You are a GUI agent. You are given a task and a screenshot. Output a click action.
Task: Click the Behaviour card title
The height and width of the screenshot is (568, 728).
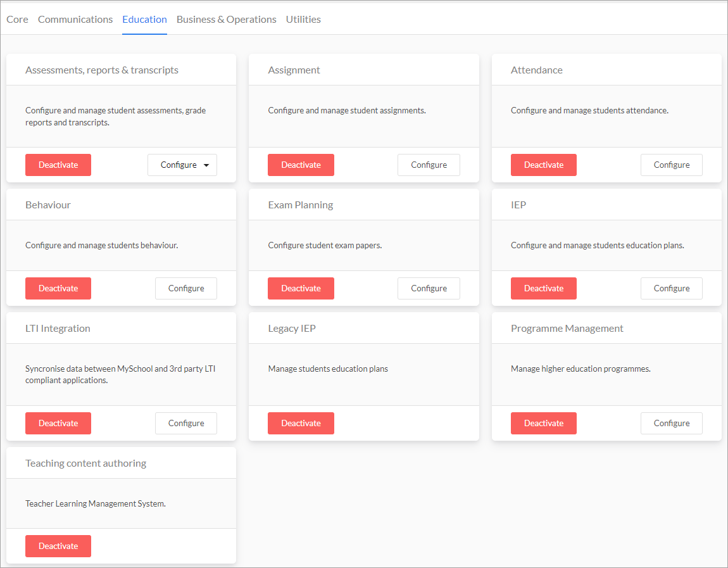48,205
